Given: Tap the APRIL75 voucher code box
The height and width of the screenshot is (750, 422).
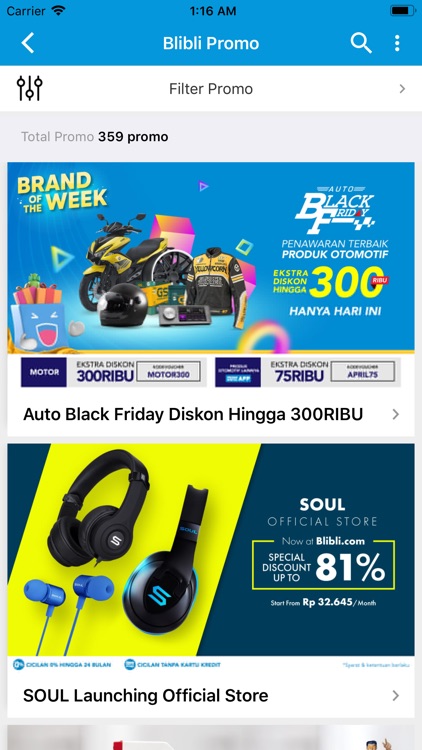Looking at the screenshot, I should 362,372.
